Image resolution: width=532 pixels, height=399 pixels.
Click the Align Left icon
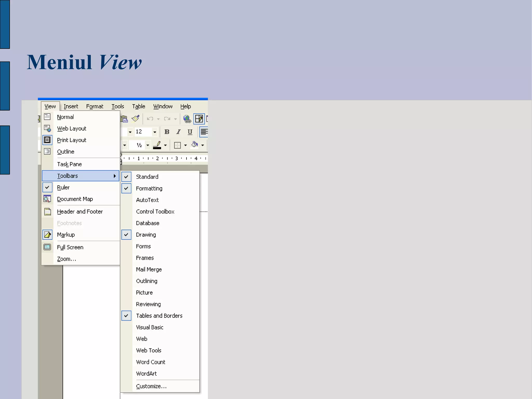204,132
